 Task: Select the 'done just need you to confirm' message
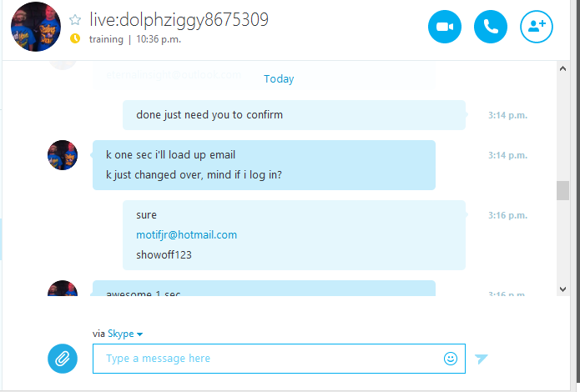[294, 115]
